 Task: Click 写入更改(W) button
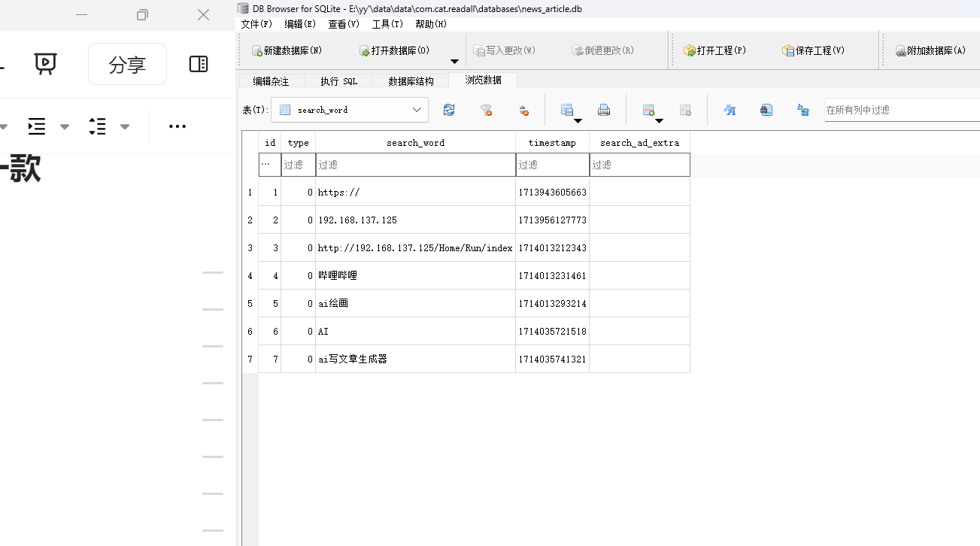(504, 50)
